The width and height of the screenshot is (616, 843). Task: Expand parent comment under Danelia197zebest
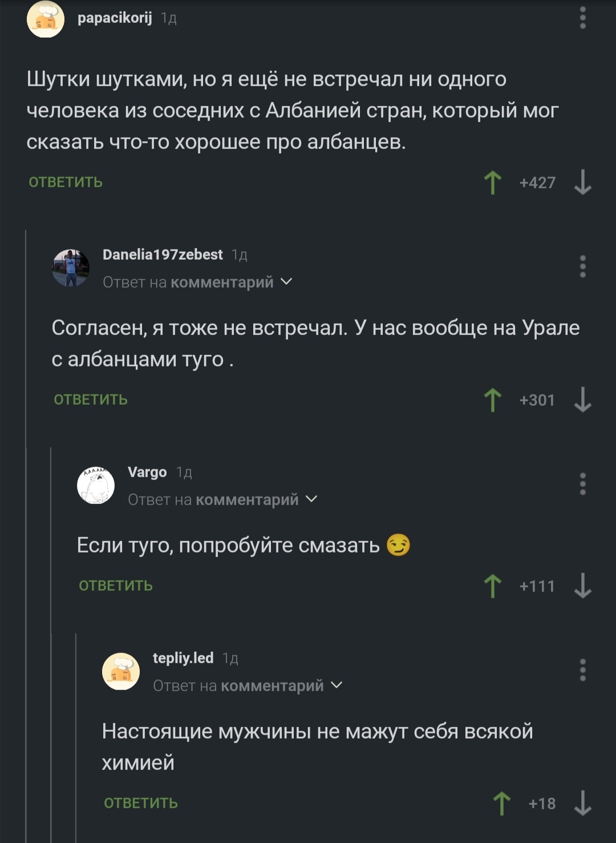(287, 281)
